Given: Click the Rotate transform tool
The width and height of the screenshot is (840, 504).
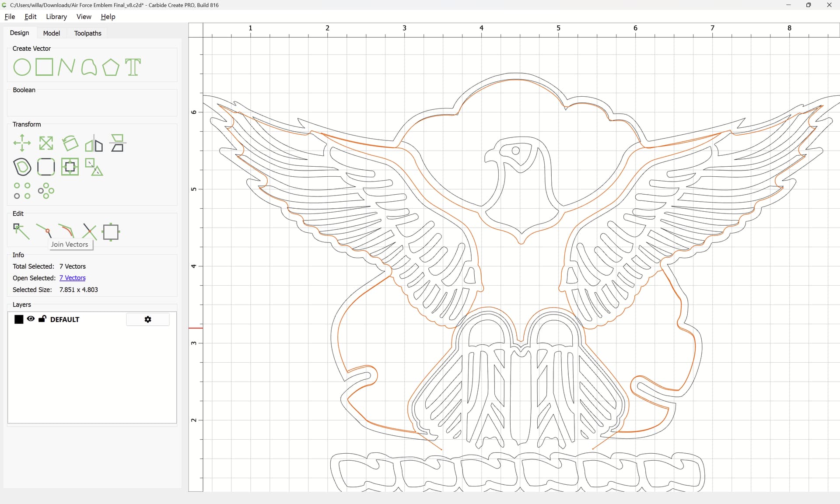Looking at the screenshot, I should (70, 143).
